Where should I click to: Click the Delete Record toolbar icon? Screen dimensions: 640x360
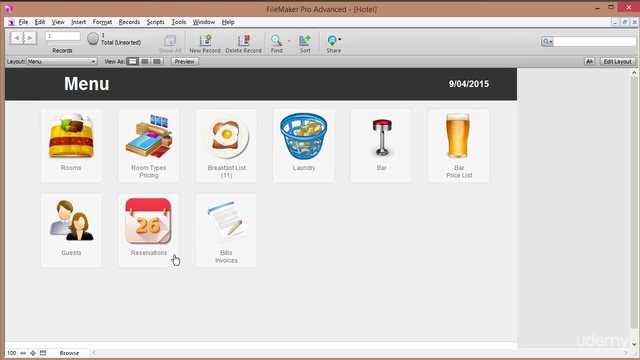tap(244, 40)
